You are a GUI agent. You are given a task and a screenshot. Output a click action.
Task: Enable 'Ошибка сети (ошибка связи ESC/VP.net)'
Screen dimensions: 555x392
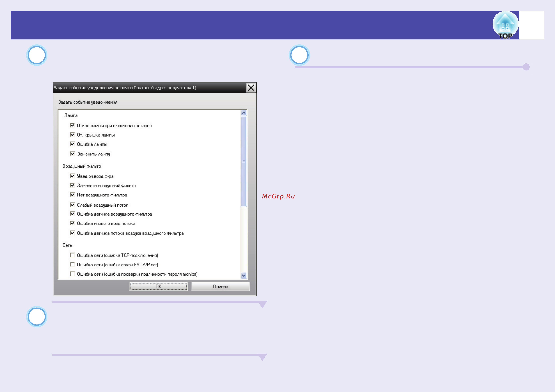pyautogui.click(x=72, y=265)
